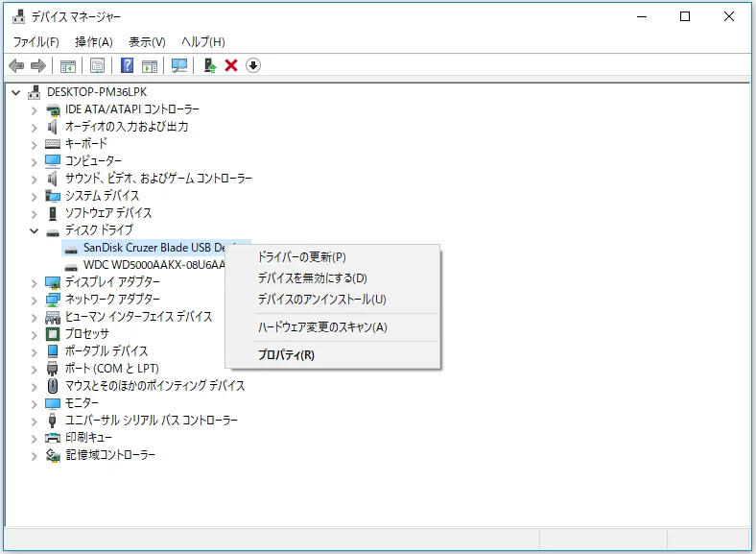The image size is (756, 554).
Task: Open the ファイル(F) menu
Action: (35, 42)
